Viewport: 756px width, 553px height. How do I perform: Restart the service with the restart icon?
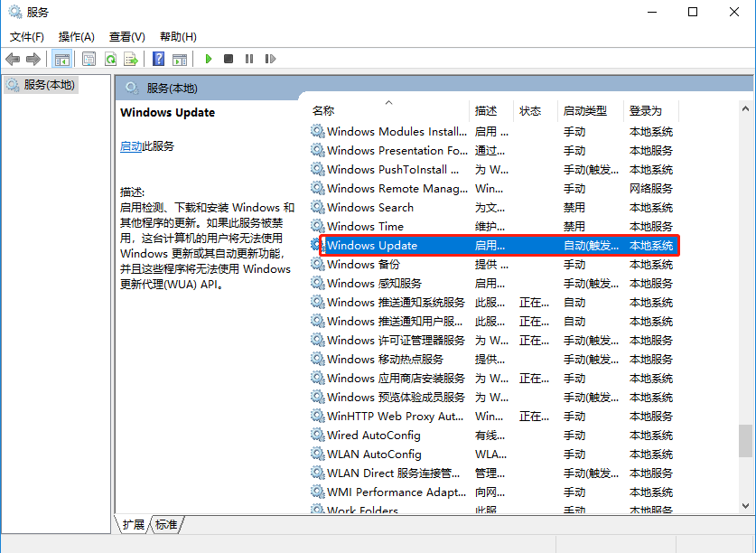270,59
